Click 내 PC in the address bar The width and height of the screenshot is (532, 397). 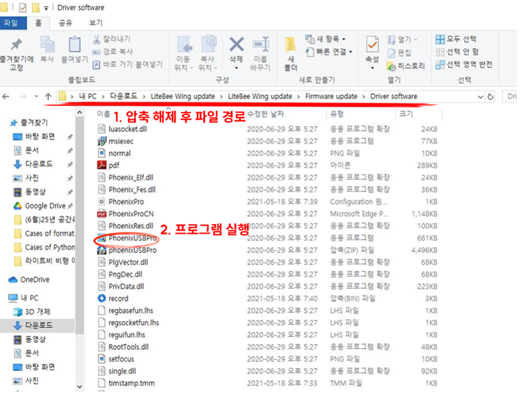pos(87,96)
